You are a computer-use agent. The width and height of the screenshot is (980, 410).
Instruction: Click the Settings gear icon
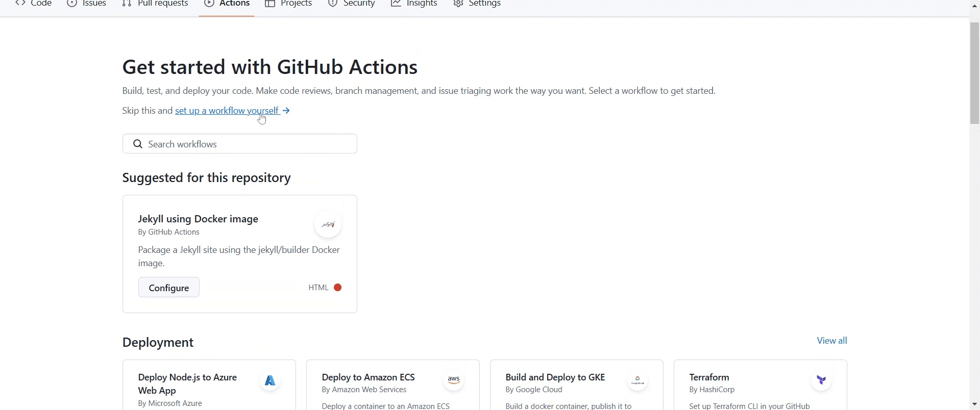458,4
